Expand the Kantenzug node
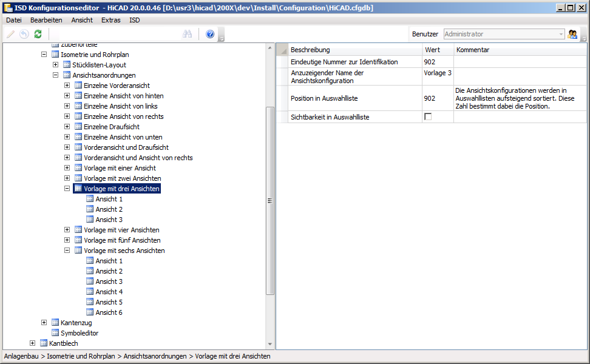 tap(44, 323)
